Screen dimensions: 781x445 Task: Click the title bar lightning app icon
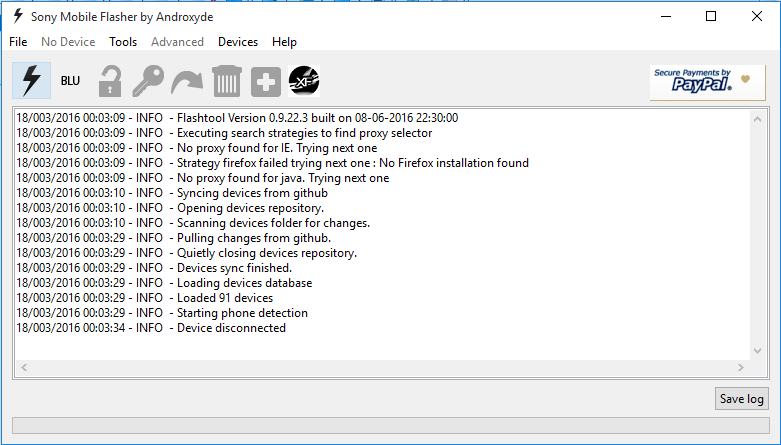tap(18, 16)
